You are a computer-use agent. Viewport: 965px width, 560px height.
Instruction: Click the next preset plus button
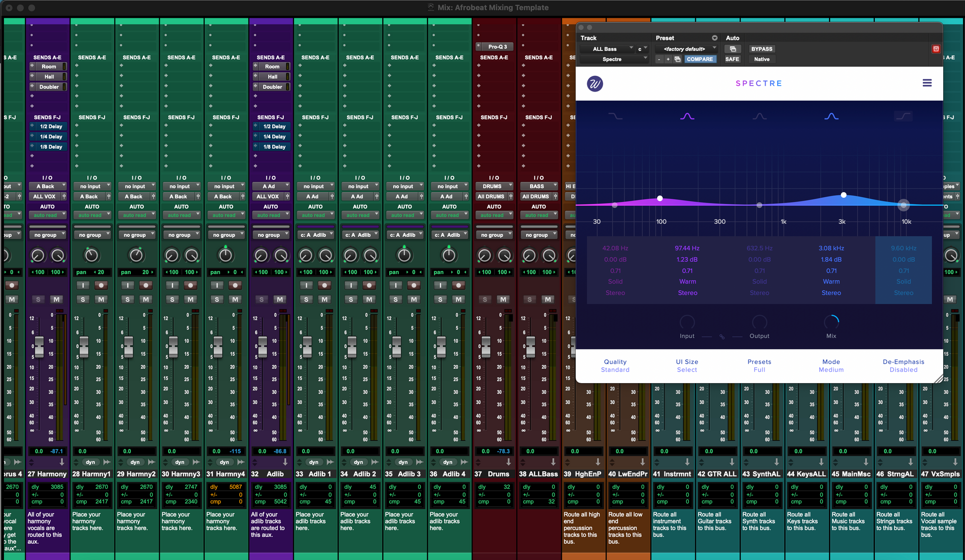pyautogui.click(x=668, y=59)
